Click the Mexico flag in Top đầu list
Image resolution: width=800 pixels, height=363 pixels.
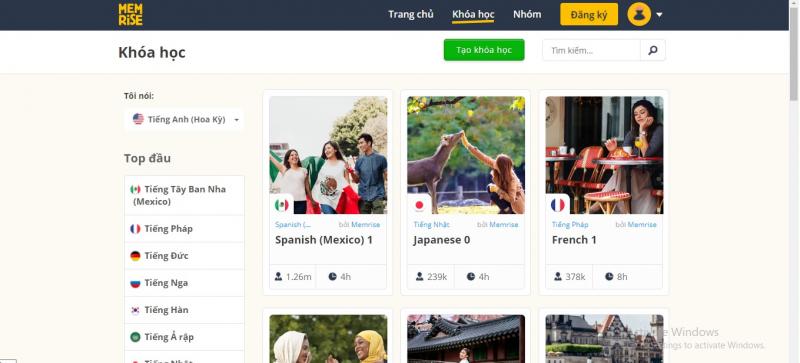(x=135, y=189)
